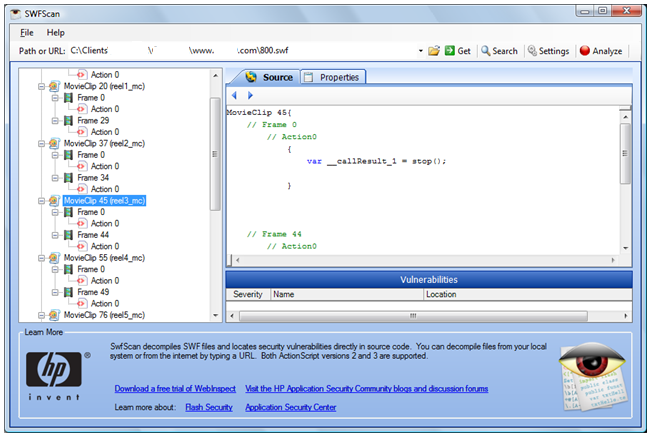Collapse MovieClip 55 (reel4_mc) node
The width and height of the screenshot is (651, 437).
click(42, 258)
